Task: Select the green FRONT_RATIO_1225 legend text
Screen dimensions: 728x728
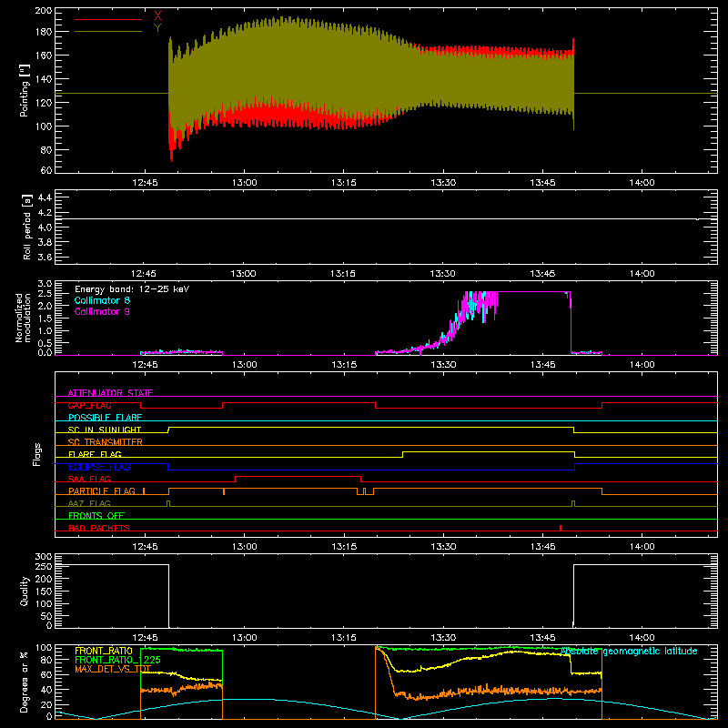Action: click(117, 660)
